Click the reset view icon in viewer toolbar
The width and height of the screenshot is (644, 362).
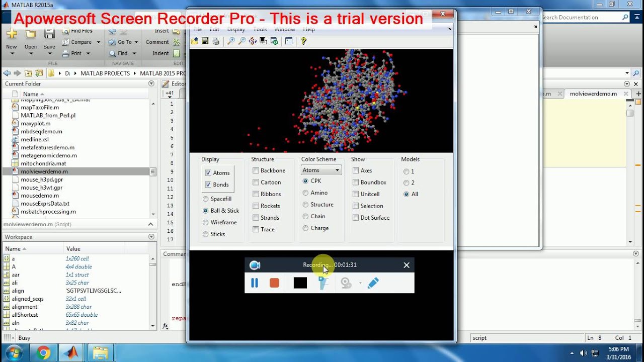pos(274,41)
